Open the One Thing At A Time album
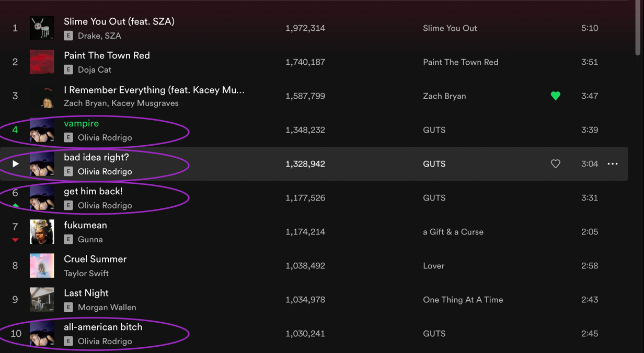This screenshot has width=644, height=353. [x=463, y=300]
